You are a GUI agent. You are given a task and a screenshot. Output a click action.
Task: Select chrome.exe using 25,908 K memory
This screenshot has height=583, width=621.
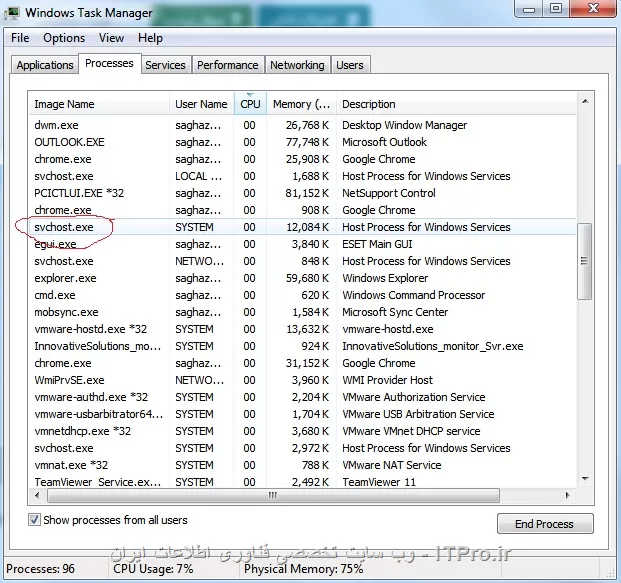pos(303,159)
